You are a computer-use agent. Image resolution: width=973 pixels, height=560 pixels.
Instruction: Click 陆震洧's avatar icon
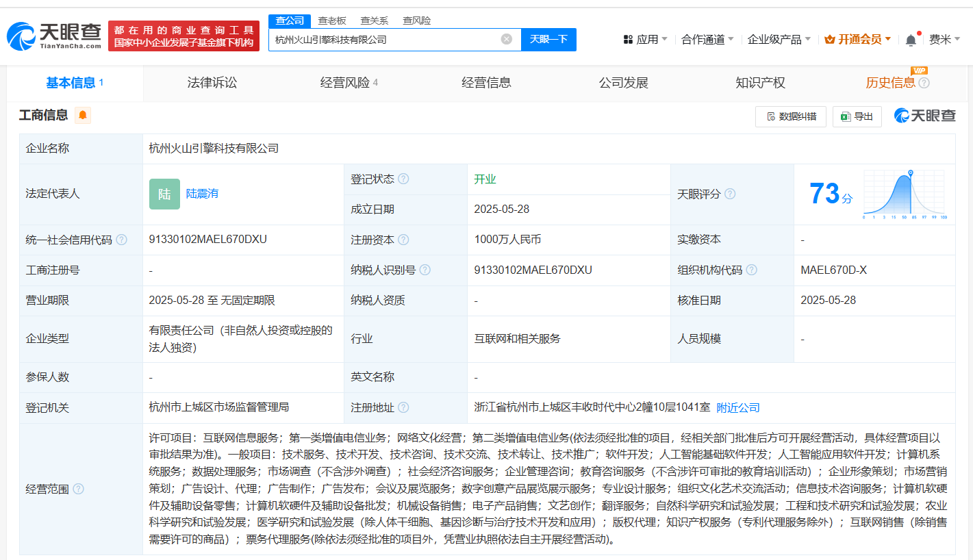(x=164, y=194)
